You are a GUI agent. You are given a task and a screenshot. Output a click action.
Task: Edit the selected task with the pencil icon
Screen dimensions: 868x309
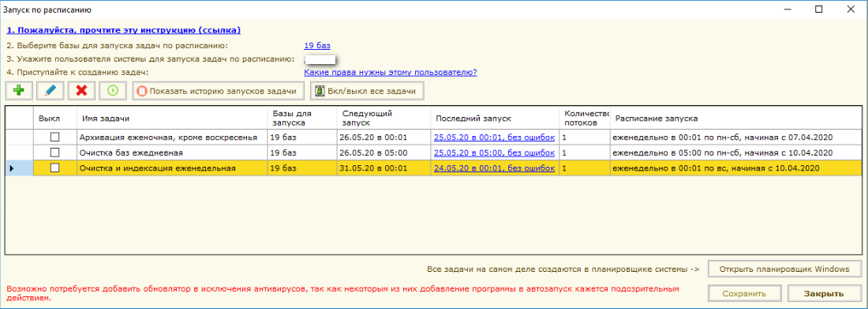click(51, 90)
